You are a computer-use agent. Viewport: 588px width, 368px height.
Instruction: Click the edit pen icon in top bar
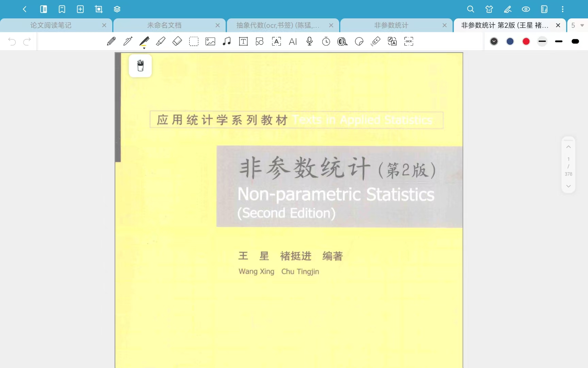point(508,9)
